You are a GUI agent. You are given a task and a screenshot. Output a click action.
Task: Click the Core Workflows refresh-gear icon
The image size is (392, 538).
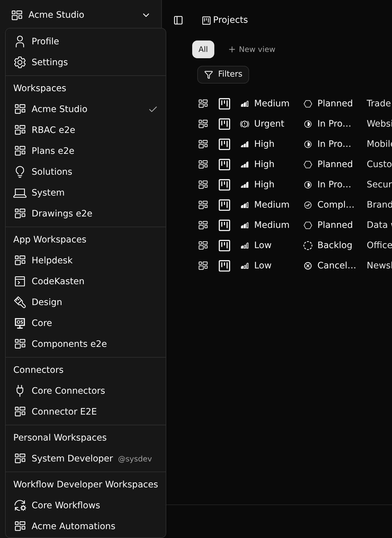tap(20, 505)
